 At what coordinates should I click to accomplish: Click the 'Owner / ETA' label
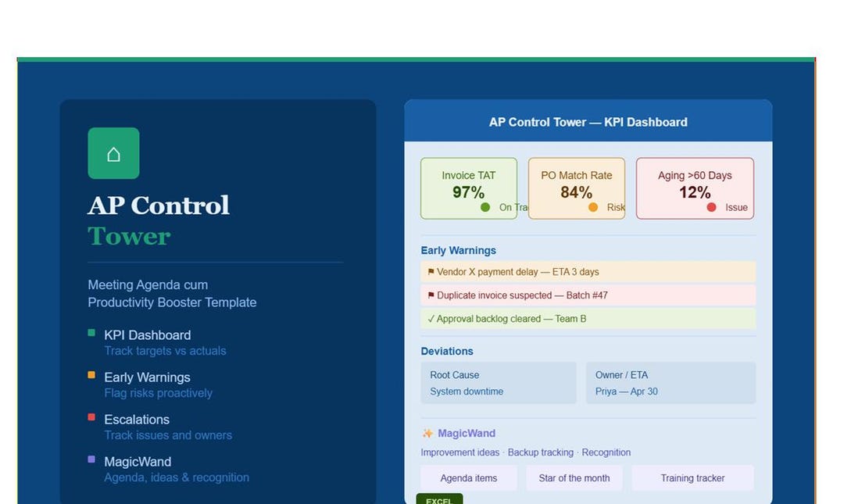(622, 375)
